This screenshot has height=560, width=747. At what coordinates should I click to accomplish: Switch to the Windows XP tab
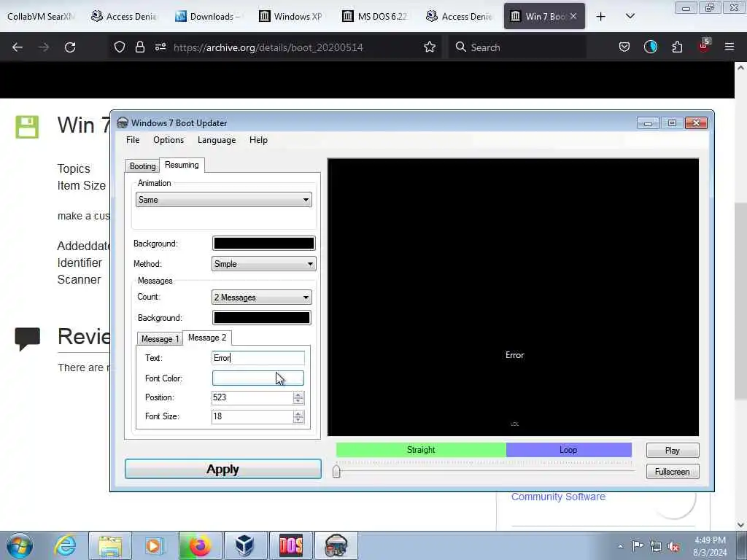(290, 17)
